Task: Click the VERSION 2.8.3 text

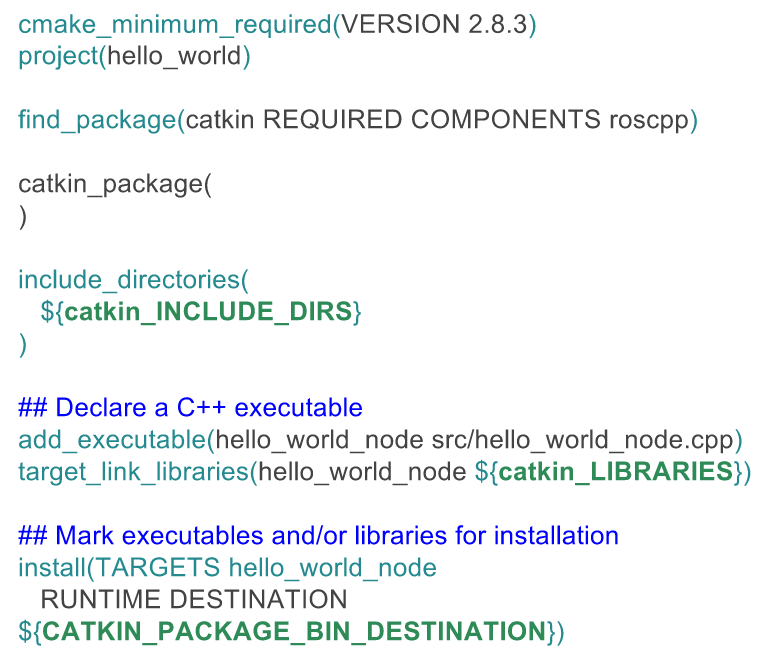Action: [x=434, y=25]
